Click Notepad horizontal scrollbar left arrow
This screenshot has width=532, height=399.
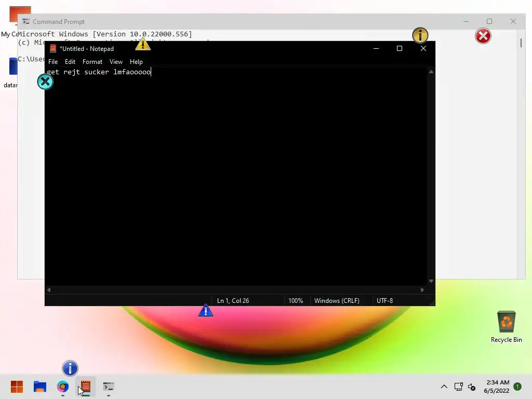coord(49,290)
